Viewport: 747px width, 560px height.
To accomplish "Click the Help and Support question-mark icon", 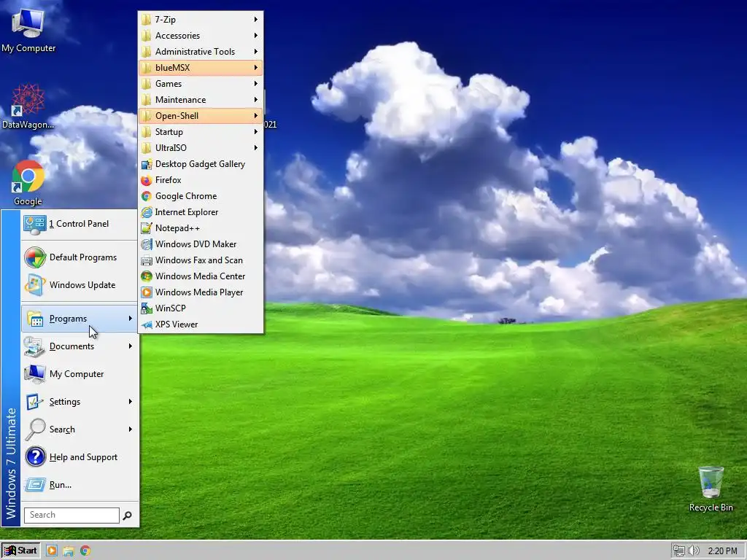I will tap(35, 456).
